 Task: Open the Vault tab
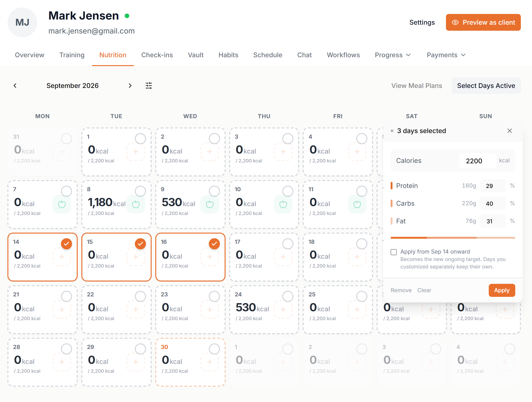(196, 55)
